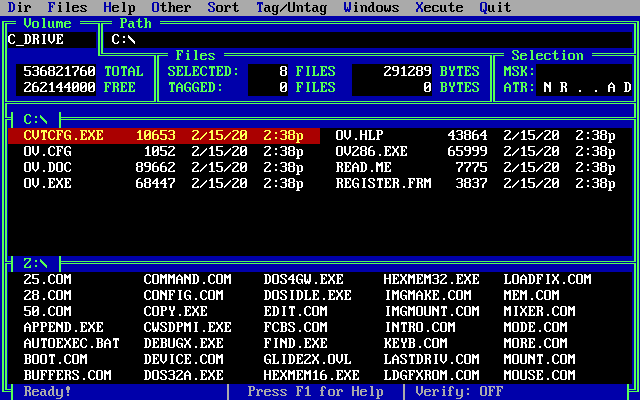The height and width of the screenshot is (400, 640).
Task: Click the ATR attribute flags field
Action: pos(587,87)
